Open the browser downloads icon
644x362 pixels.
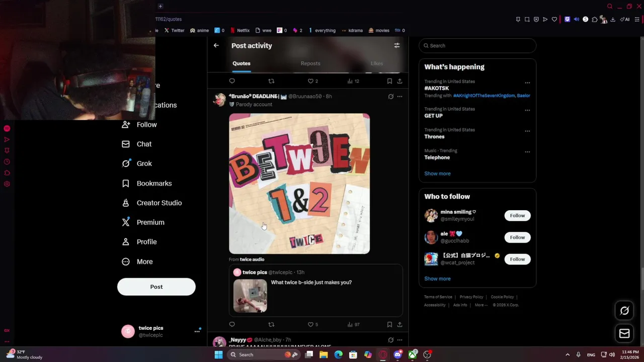pyautogui.click(x=613, y=20)
